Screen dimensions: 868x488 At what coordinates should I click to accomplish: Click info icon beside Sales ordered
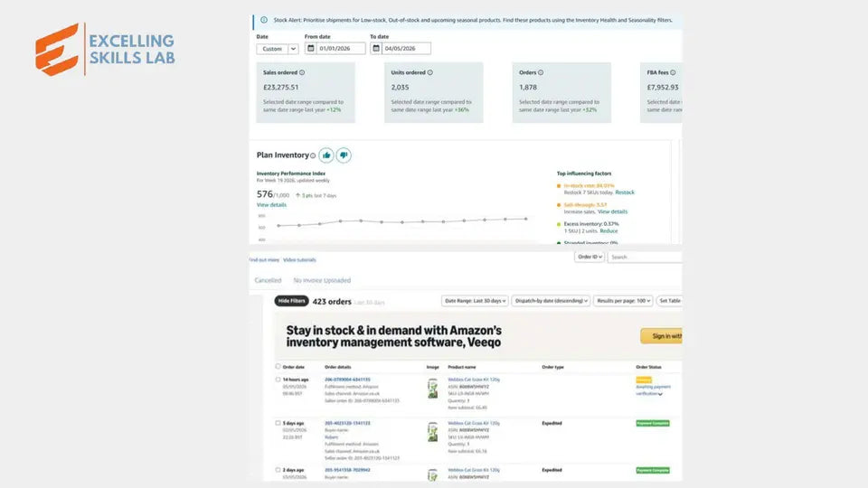[302, 72]
